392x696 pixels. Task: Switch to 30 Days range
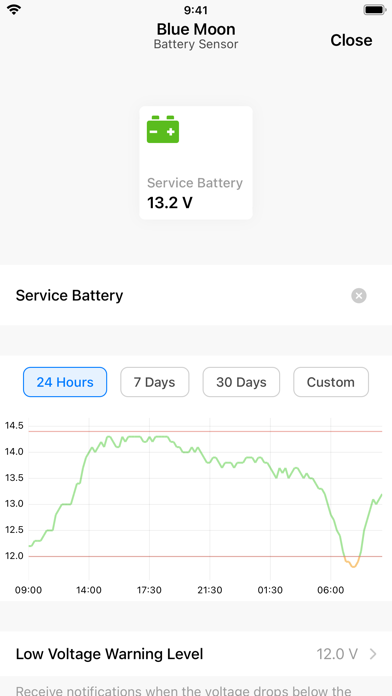pyautogui.click(x=241, y=382)
